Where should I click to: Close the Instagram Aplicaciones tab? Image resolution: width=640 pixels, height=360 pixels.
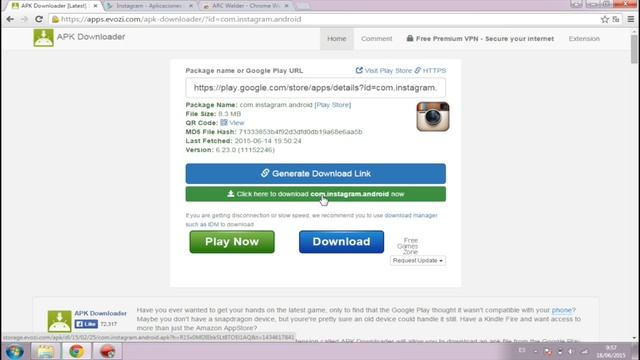[x=191, y=6]
